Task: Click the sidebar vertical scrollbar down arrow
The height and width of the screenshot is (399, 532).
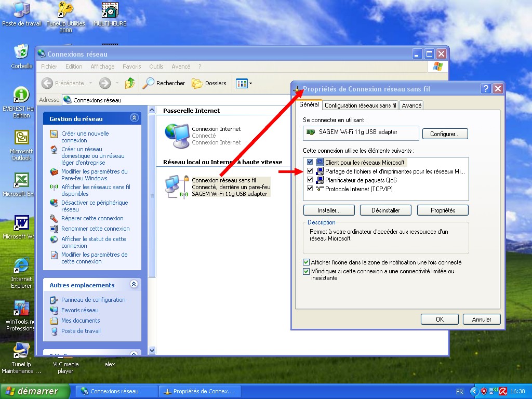Action: coord(152,351)
